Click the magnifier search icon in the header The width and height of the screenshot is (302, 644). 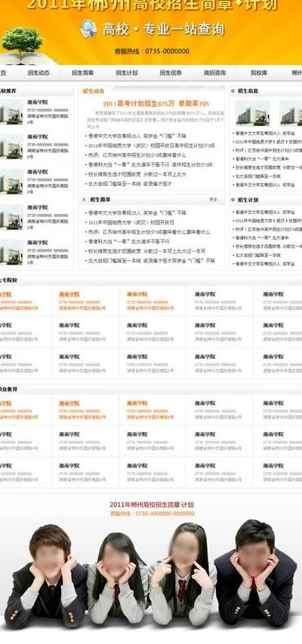(x=88, y=29)
